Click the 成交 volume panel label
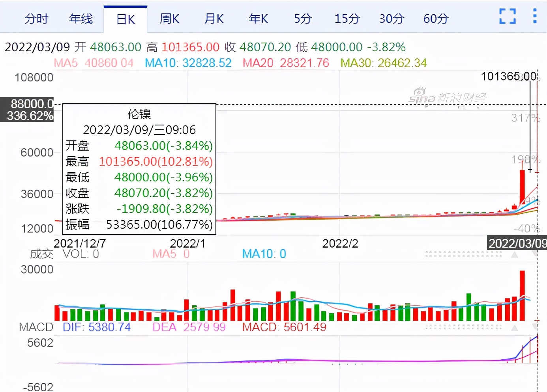The image size is (547, 392). tap(42, 254)
